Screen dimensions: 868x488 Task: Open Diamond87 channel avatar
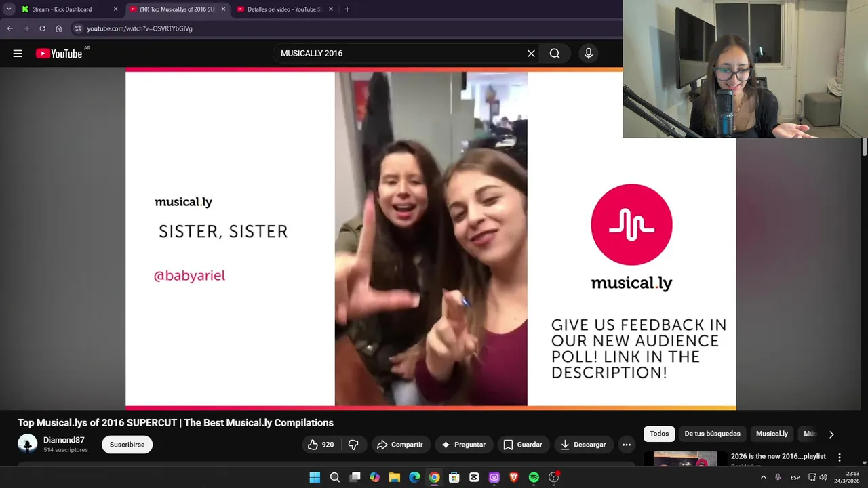[27, 444]
